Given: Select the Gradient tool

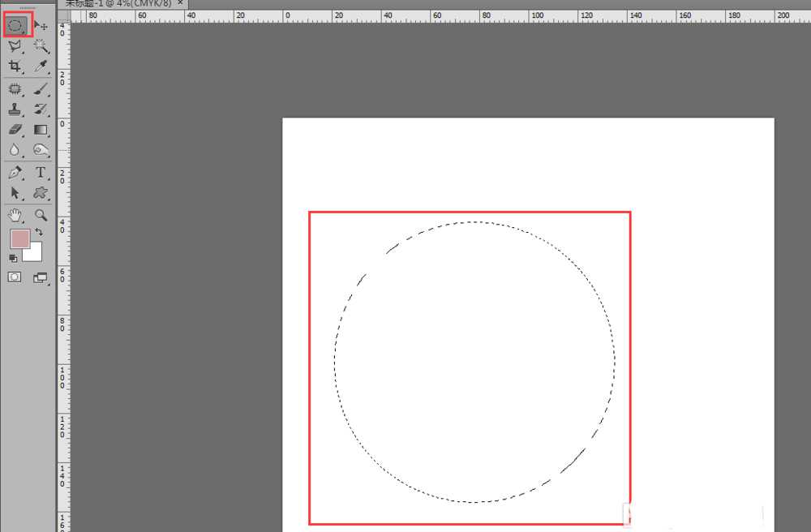Looking at the screenshot, I should point(41,130).
